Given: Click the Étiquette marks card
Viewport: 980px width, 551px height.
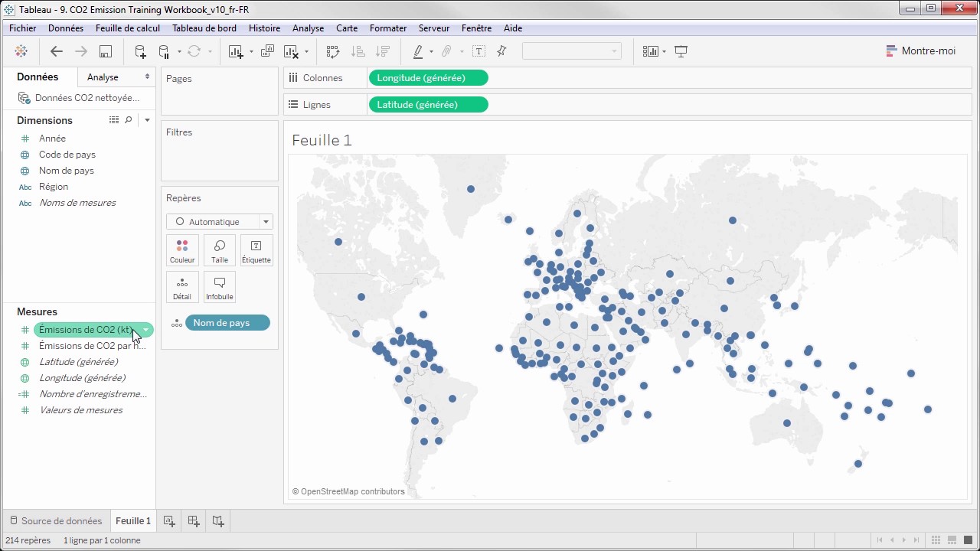Looking at the screenshot, I should click(x=256, y=250).
